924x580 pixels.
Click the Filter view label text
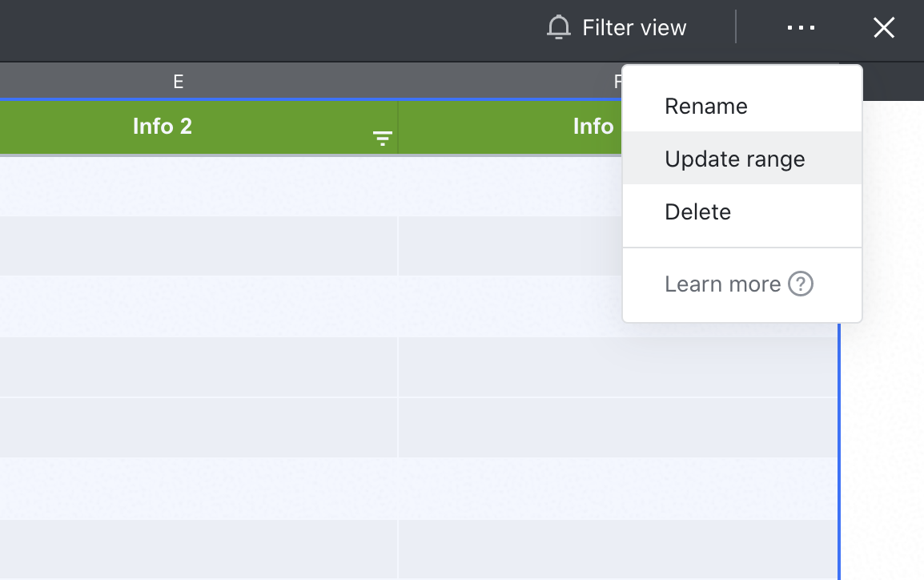point(634,28)
